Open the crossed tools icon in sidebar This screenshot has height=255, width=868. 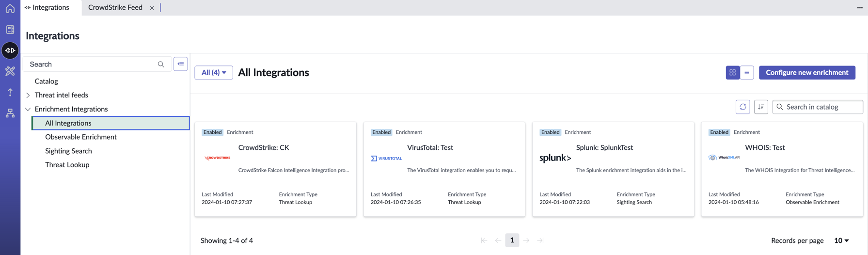click(10, 71)
